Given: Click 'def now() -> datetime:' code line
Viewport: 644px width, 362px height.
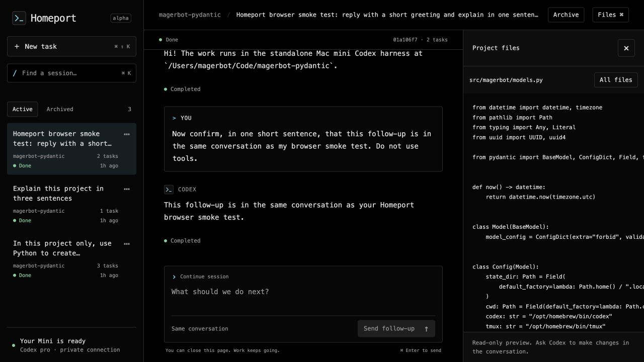Looking at the screenshot, I should click(509, 187).
